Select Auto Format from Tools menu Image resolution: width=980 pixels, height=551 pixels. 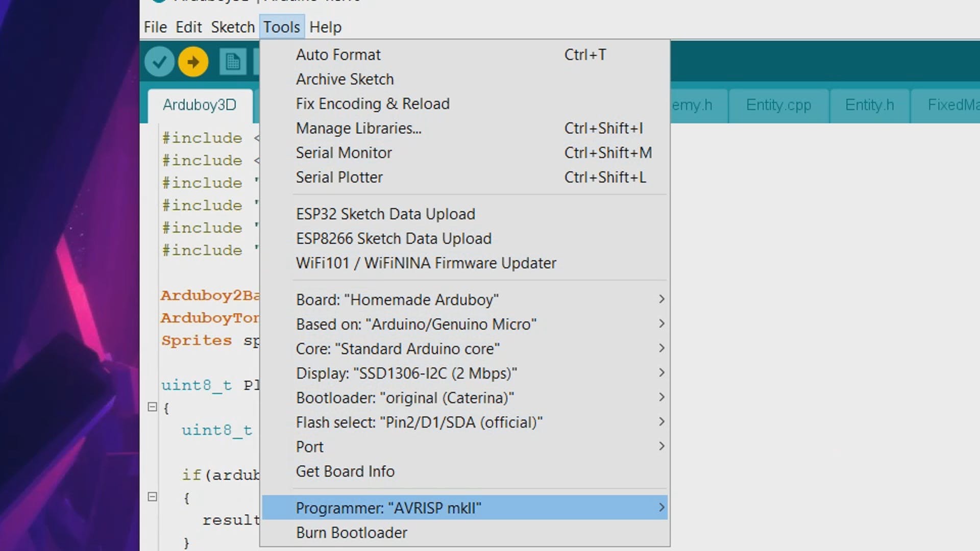pos(338,55)
